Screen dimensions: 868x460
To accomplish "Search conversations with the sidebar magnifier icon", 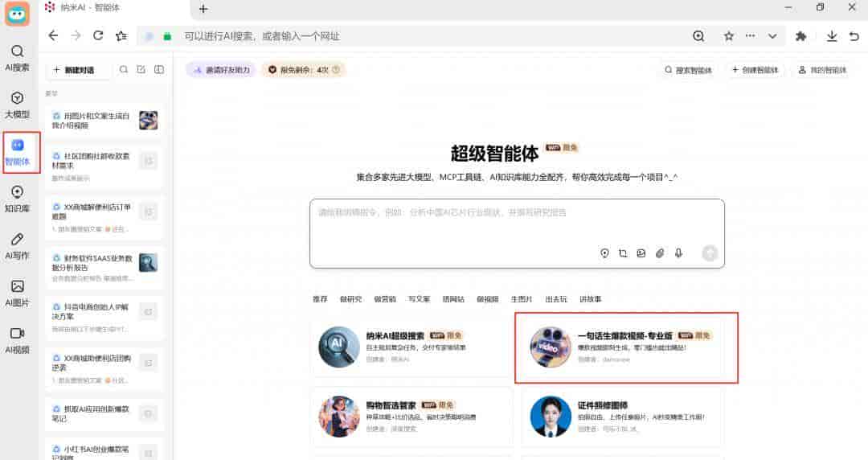I will pos(124,69).
